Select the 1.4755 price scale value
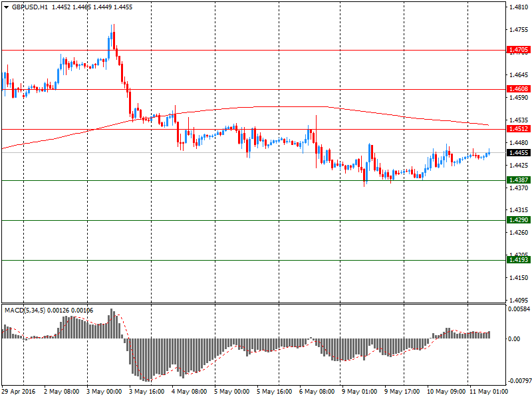 519,30
